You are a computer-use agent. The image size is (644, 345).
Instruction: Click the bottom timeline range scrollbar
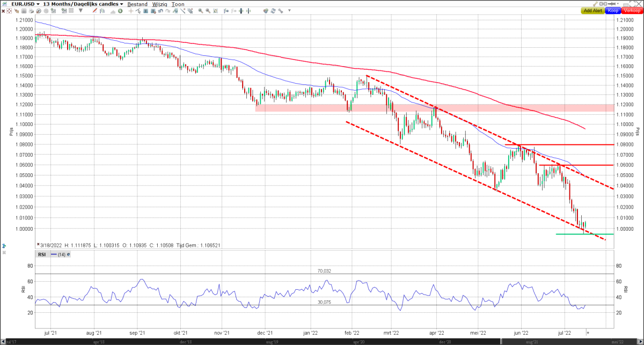(322, 342)
